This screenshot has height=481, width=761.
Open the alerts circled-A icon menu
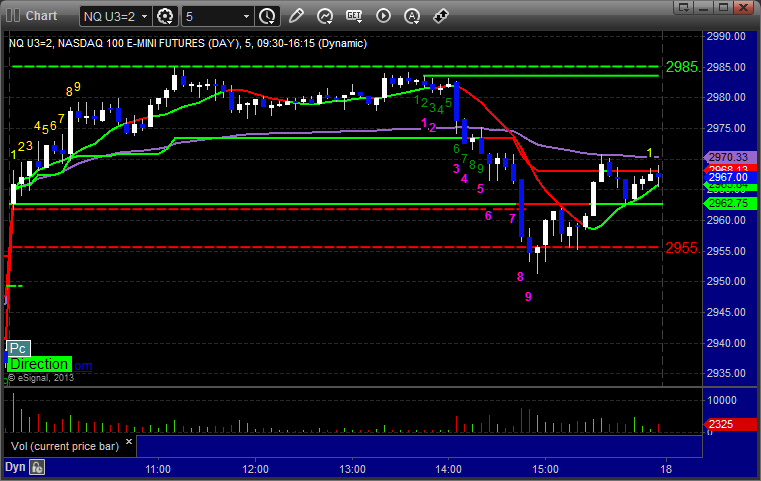pos(412,16)
